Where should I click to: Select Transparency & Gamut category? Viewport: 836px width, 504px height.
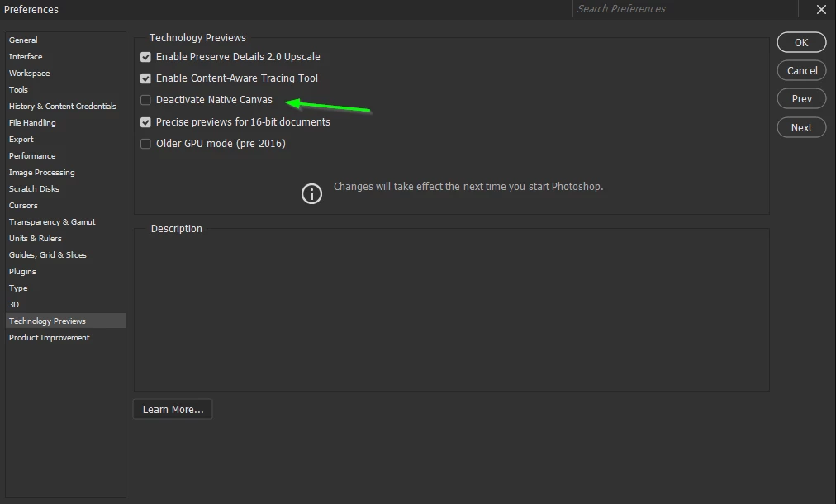65,222
